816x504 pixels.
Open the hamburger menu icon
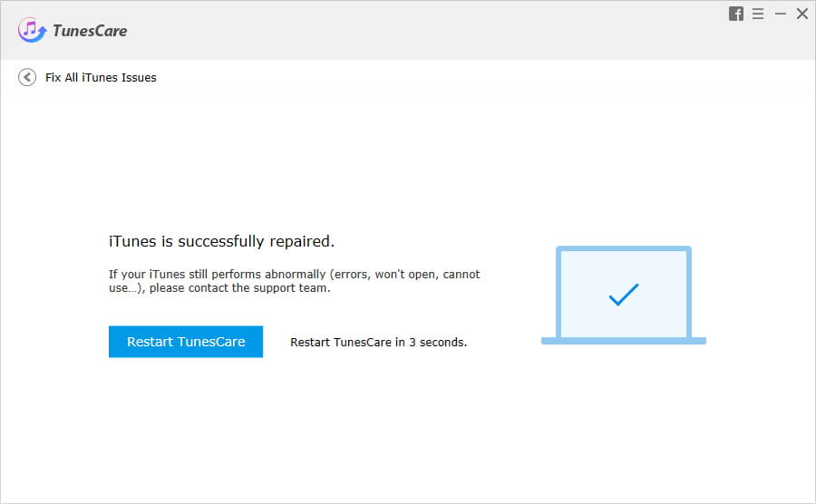click(x=758, y=14)
